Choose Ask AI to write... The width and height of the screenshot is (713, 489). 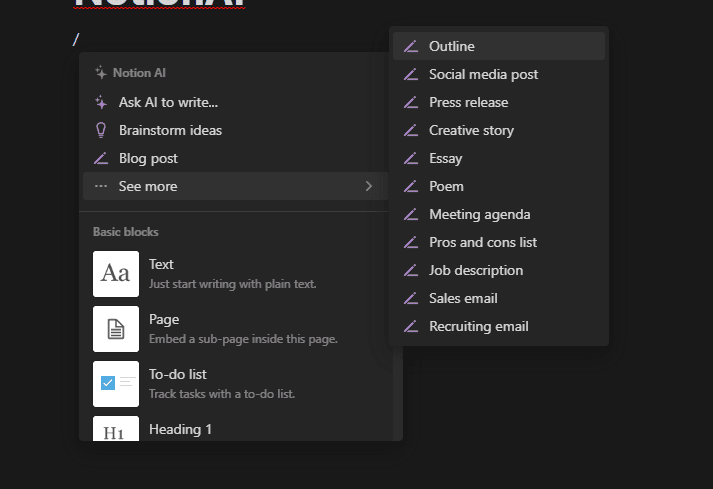pyautogui.click(x=236, y=102)
